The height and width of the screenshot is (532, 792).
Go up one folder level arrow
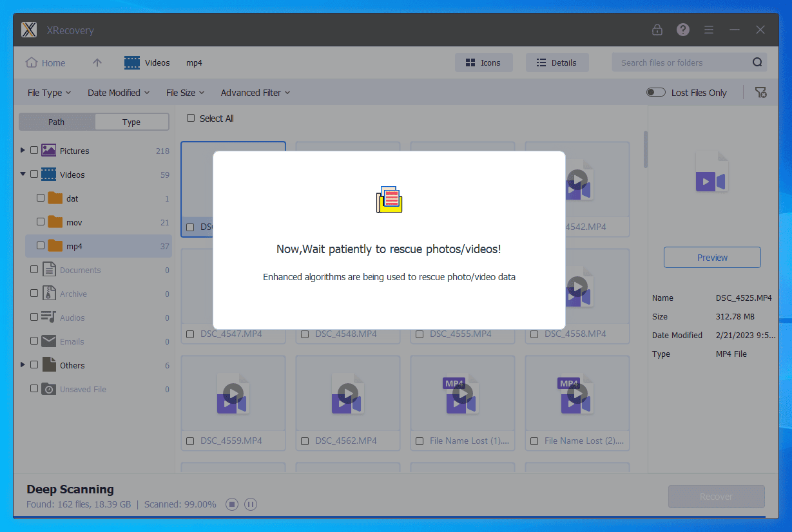click(97, 62)
